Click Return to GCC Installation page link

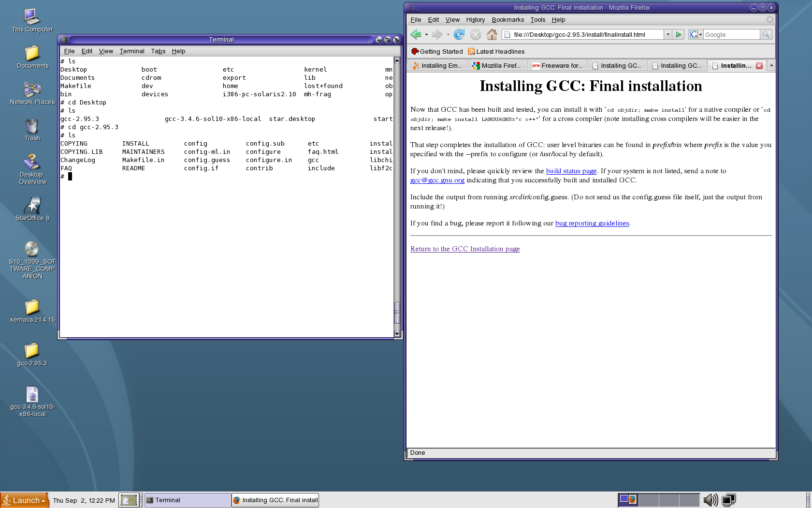pos(464,249)
